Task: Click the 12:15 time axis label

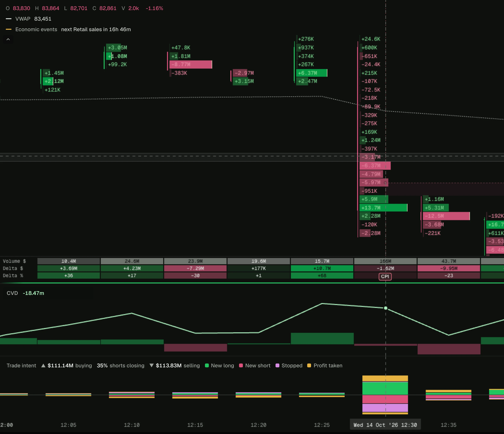Action: (x=195, y=425)
